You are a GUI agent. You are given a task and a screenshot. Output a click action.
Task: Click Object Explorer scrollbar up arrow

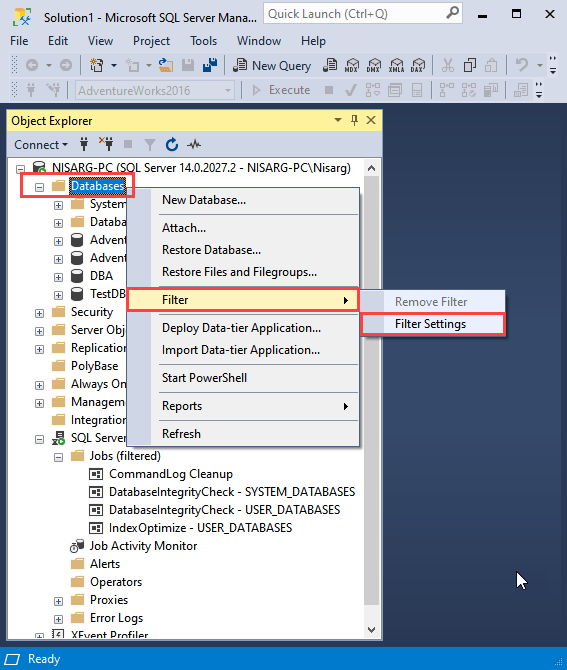(371, 168)
